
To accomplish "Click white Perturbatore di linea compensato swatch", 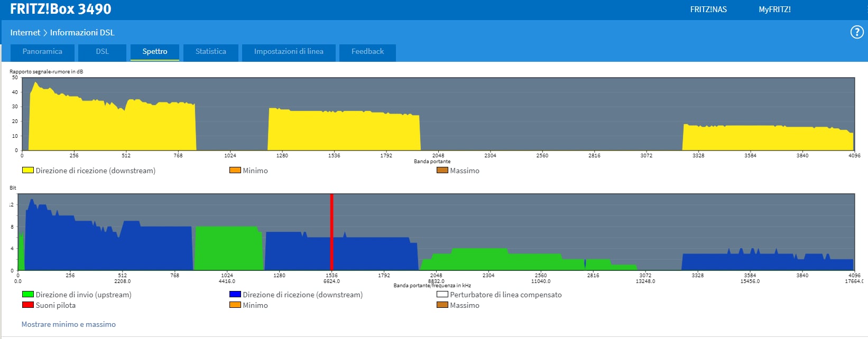I will [x=442, y=295].
